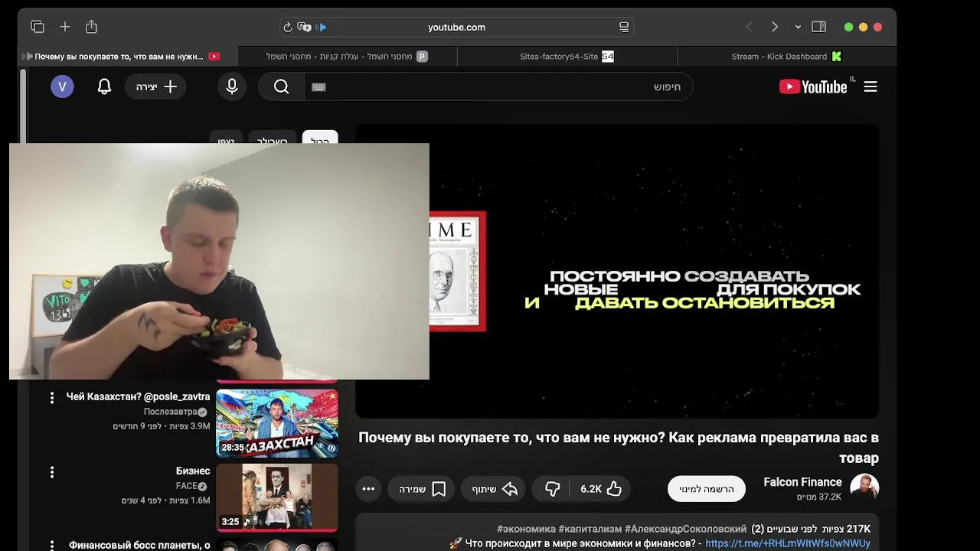This screenshot has height=551, width=980.
Task: Switch to the מחסני חשמל tab
Action: [x=348, y=56]
